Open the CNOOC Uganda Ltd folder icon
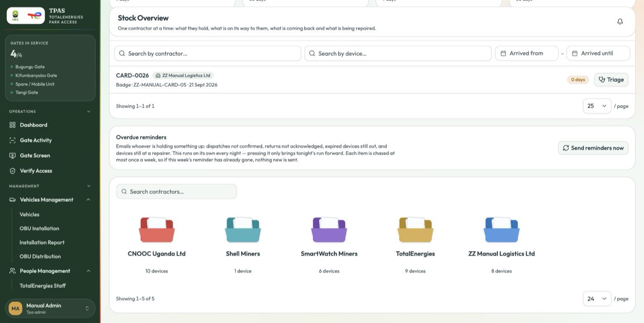Screen dimensions: 644x323 click(x=157, y=230)
